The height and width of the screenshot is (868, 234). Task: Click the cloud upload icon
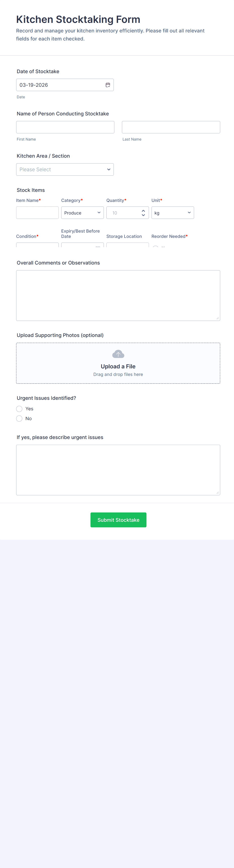118,354
